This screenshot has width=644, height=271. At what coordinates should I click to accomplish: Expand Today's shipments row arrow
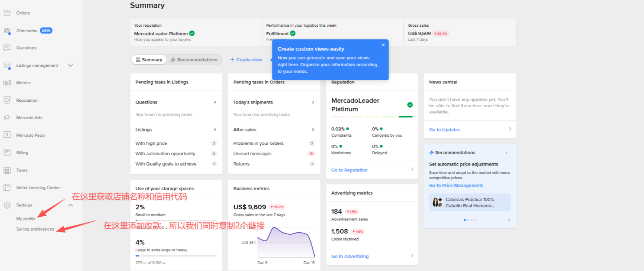click(x=313, y=102)
